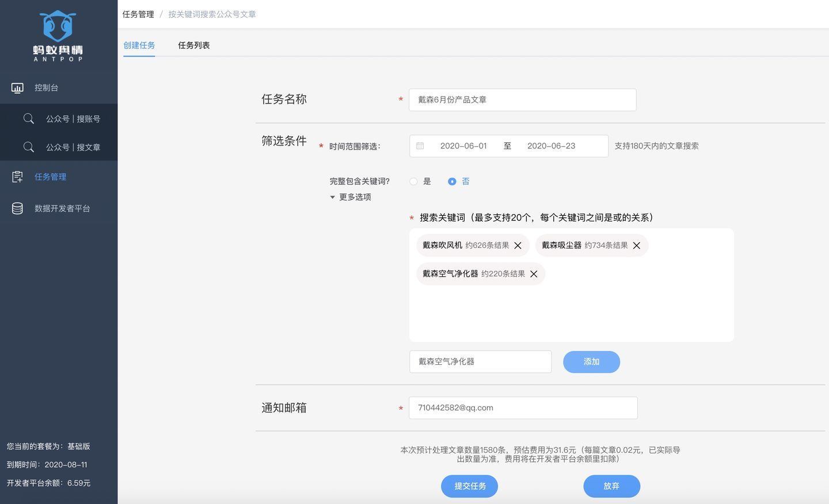Screen dimensions: 829x504
Task: Click the estimated cost notice text
Action: (x=540, y=455)
